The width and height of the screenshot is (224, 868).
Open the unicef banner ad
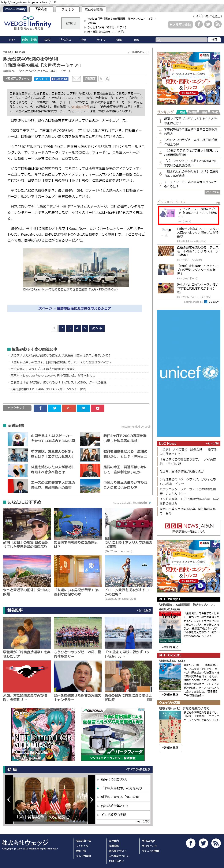[188, 373]
